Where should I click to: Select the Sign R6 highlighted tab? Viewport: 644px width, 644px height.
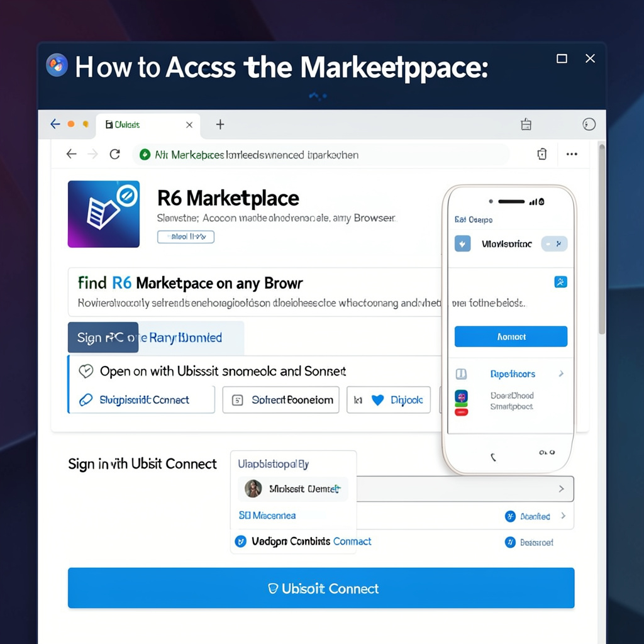(103, 338)
